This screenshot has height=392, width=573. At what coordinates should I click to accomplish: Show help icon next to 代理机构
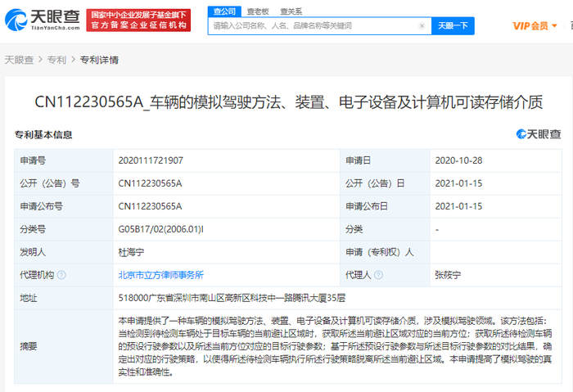coord(61,275)
